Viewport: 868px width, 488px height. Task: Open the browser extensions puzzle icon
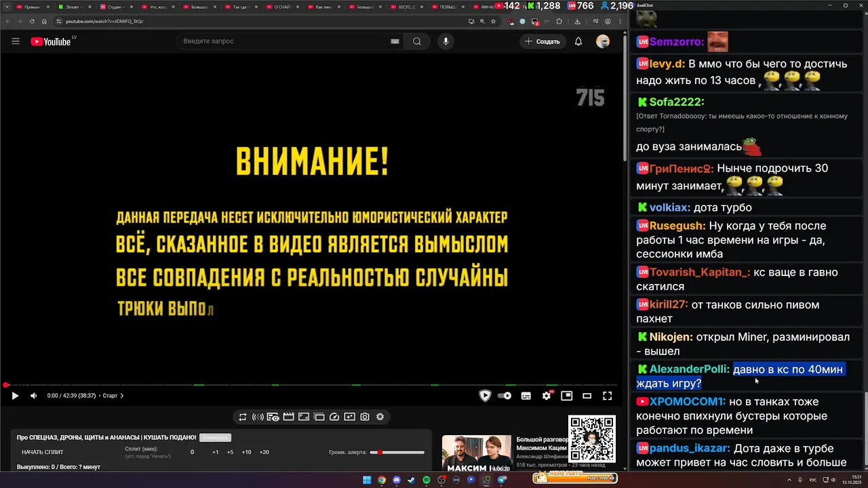click(x=559, y=21)
